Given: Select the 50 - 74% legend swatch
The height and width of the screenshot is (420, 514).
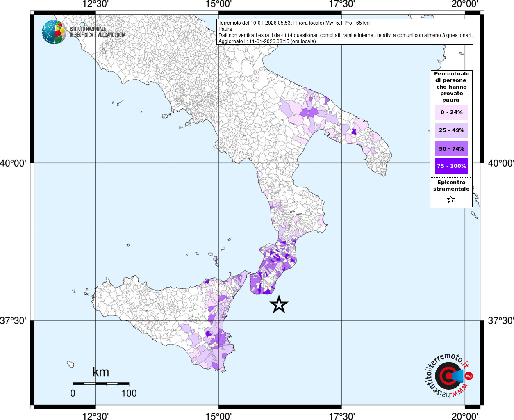Looking at the screenshot, I should 451,148.
